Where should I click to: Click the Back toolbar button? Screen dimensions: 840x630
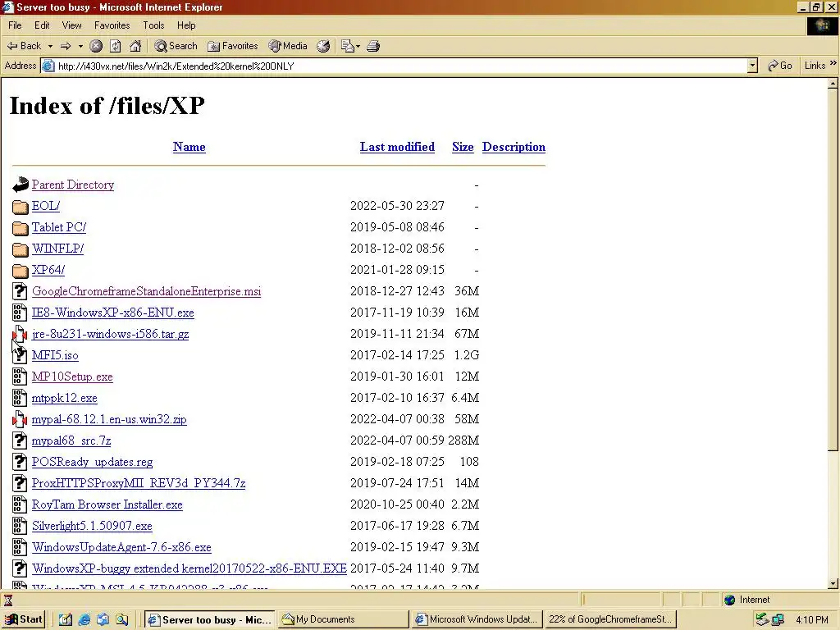click(x=24, y=46)
